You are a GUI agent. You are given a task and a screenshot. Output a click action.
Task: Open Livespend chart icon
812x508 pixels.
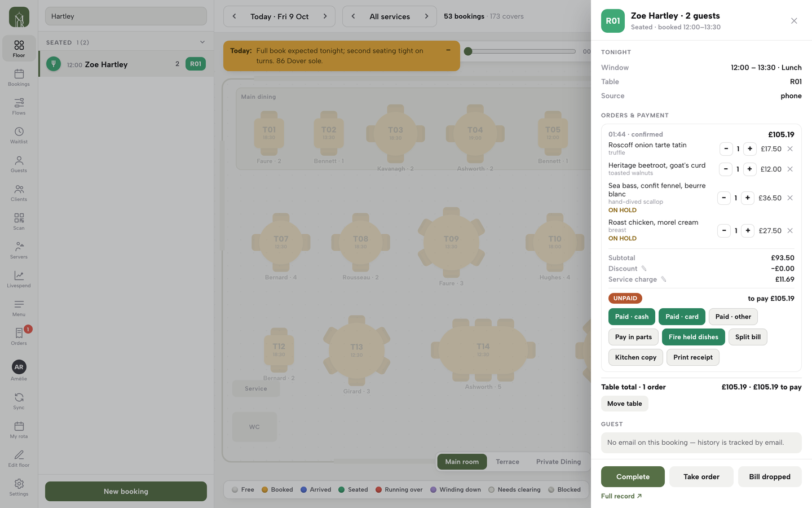[x=19, y=279]
